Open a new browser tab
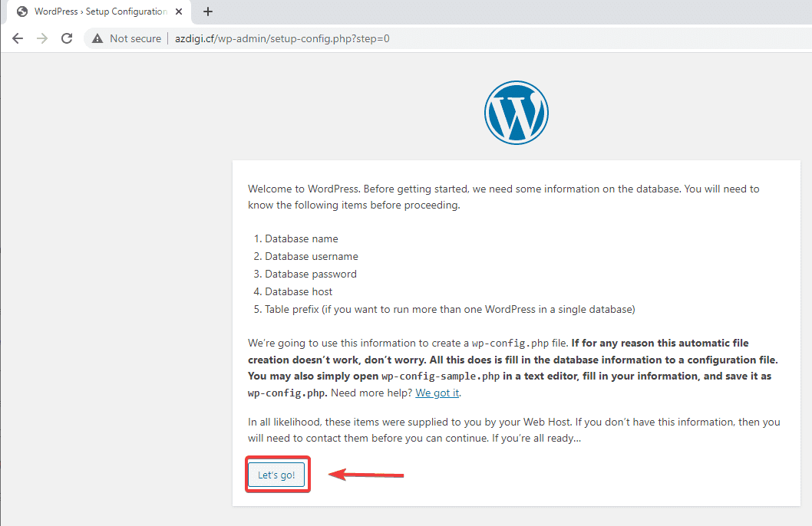 [207, 12]
